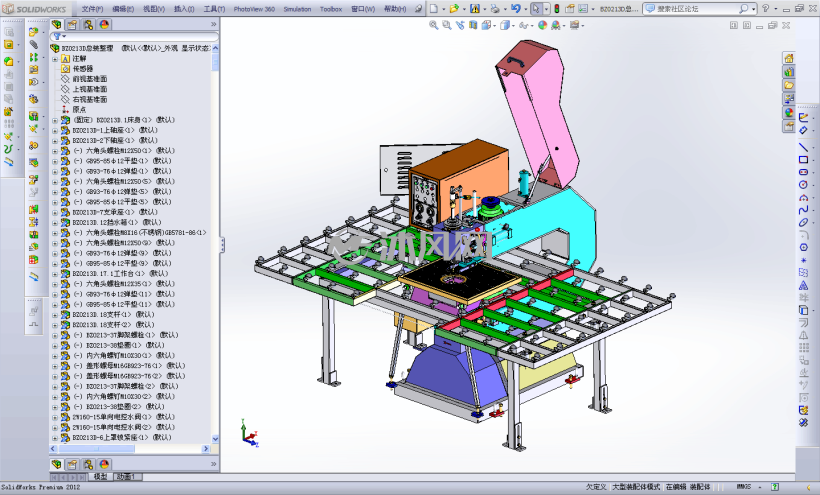Expand the 注解 annotations node
The image size is (820, 495).
(x=55, y=59)
